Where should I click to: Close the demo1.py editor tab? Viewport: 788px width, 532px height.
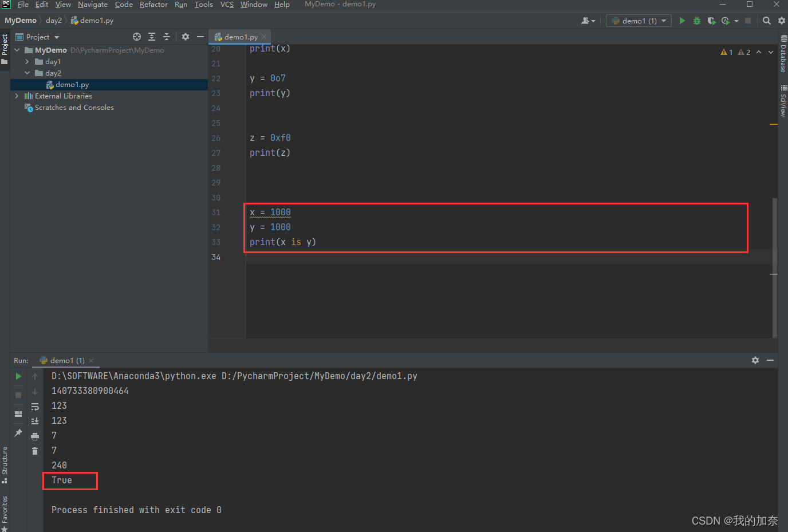264,37
